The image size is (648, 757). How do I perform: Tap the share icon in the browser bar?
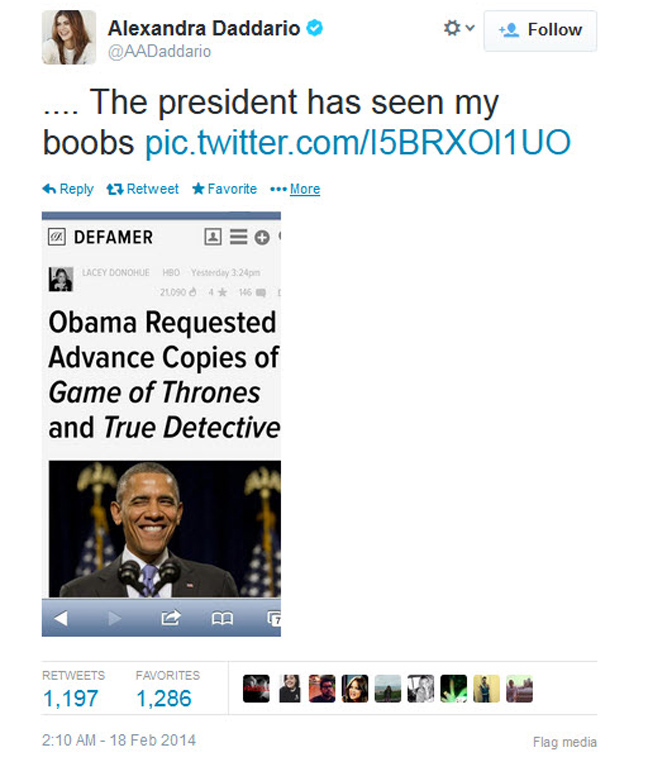click(170, 619)
